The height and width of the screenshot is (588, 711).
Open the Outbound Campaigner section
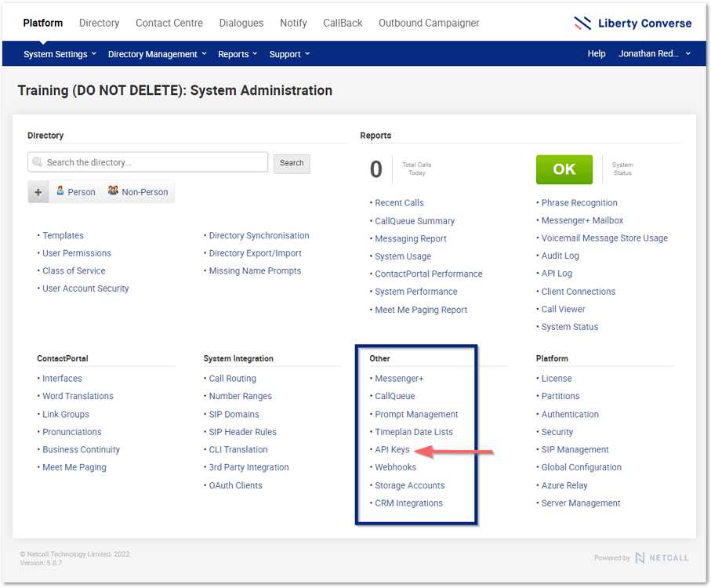click(429, 23)
